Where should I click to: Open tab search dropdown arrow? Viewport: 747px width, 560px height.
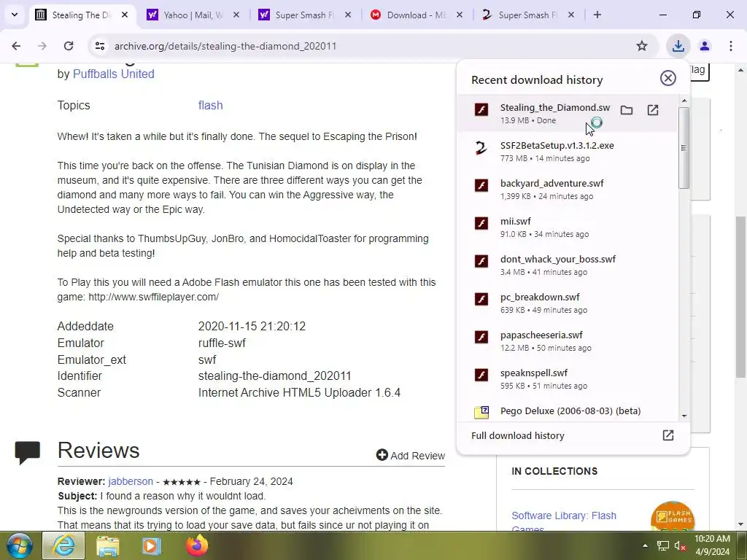tap(15, 15)
